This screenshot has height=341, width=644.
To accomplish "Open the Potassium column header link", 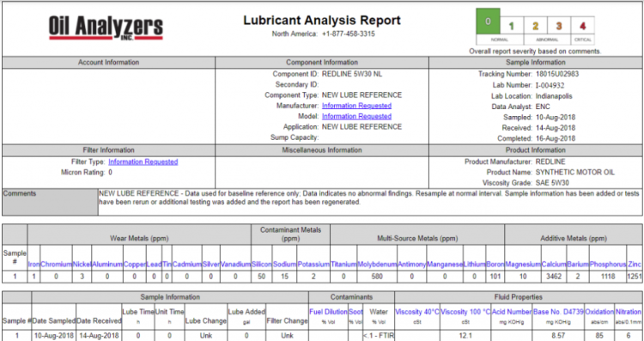I will tap(313, 265).
